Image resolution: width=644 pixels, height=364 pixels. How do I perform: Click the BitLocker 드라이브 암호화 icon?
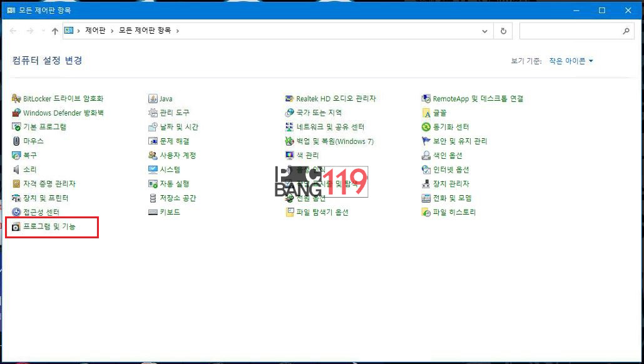tap(16, 99)
